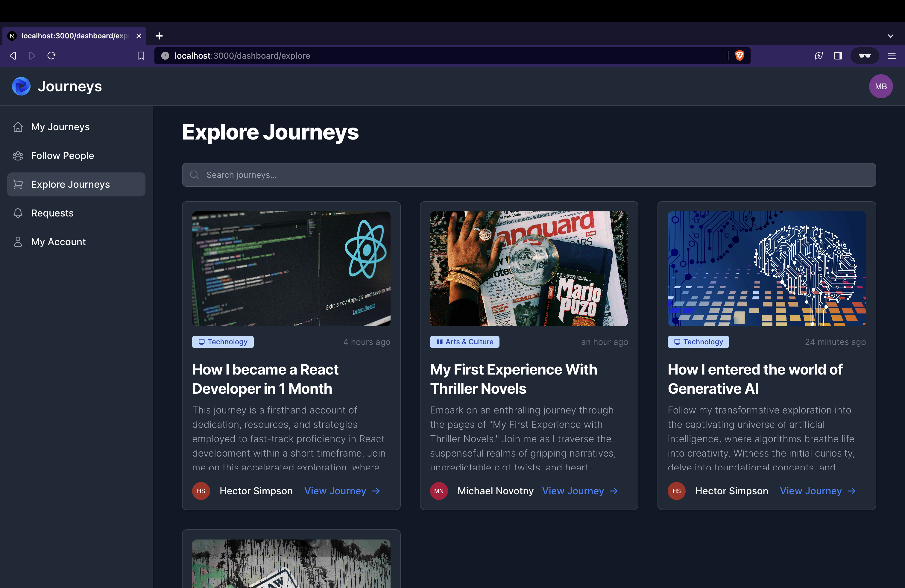The width and height of the screenshot is (905, 588).
Task: Navigate to My Journeys
Action: point(60,127)
